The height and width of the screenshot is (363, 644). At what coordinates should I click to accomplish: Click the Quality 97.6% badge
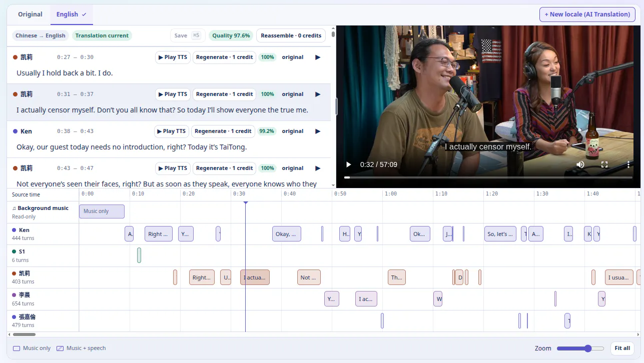point(231,36)
